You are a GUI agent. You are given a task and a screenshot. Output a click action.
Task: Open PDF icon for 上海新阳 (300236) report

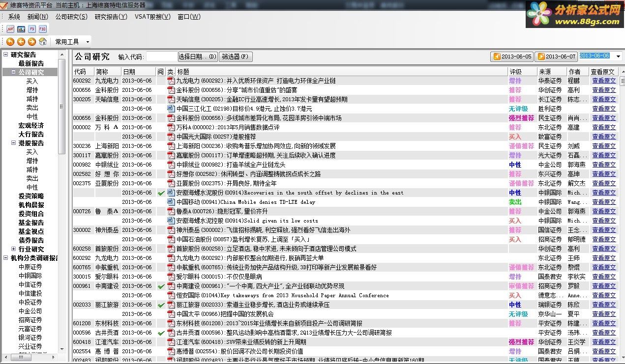coord(171,146)
